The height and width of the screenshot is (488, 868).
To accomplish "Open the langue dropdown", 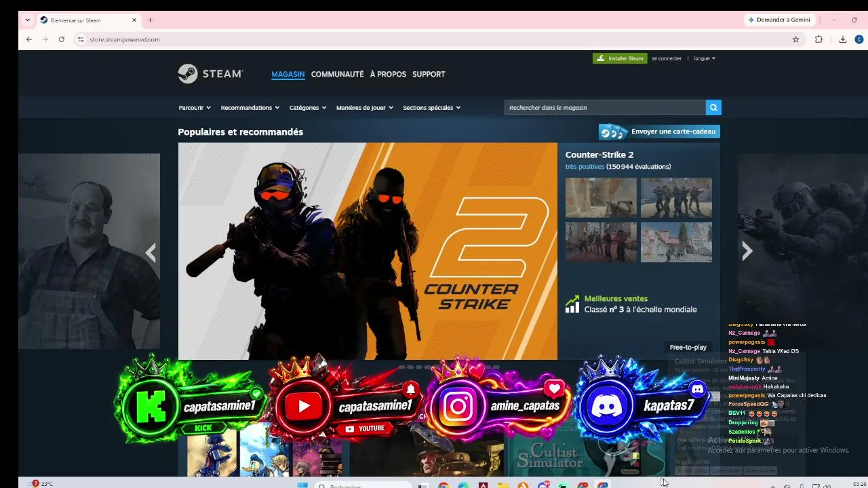I will coord(705,58).
